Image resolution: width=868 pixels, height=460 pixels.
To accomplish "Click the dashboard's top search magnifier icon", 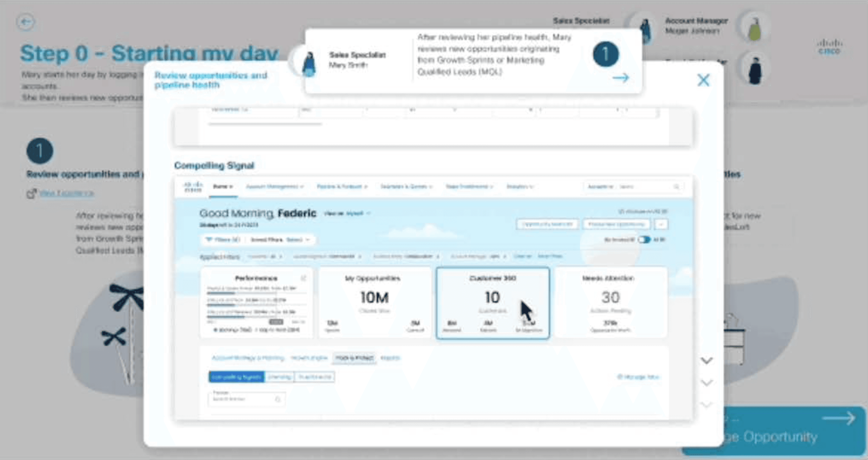I will [676, 187].
